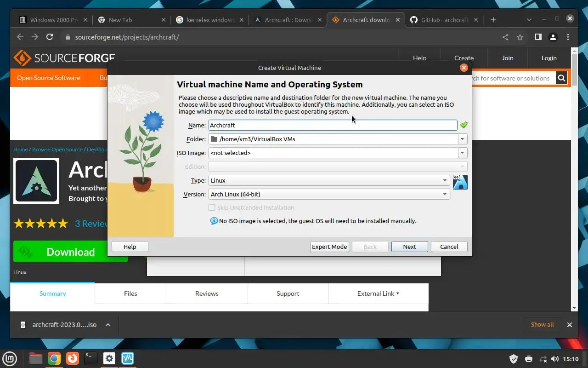The width and height of the screenshot is (588, 368).
Task: Close the Create Virtual Machine dialog
Action: pos(464,68)
